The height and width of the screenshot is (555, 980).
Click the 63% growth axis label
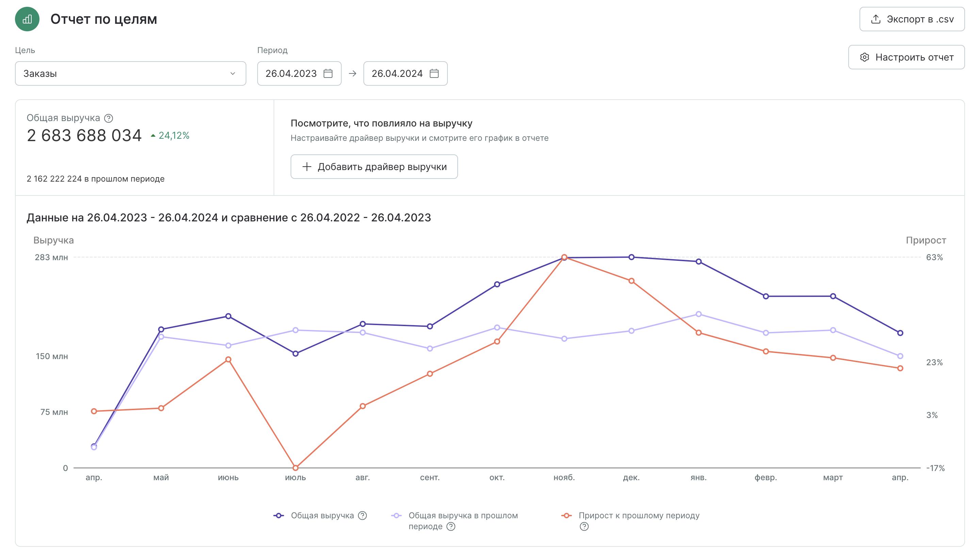point(934,257)
